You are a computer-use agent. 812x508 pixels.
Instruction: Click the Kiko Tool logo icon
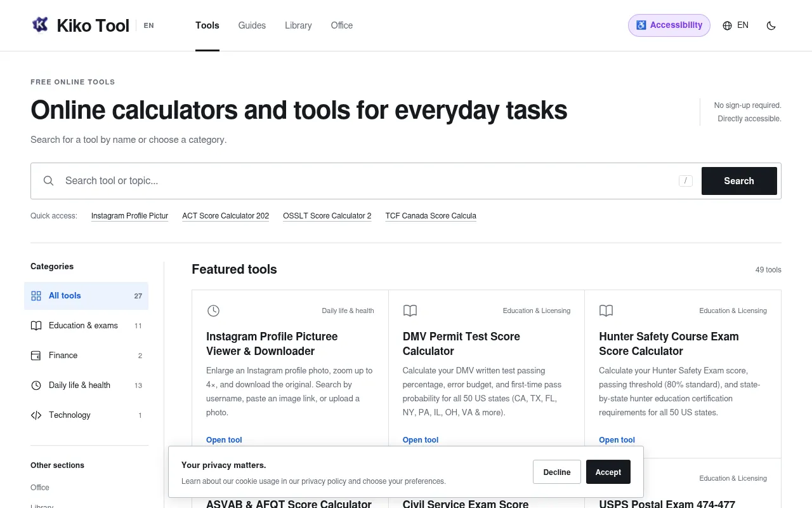point(40,25)
